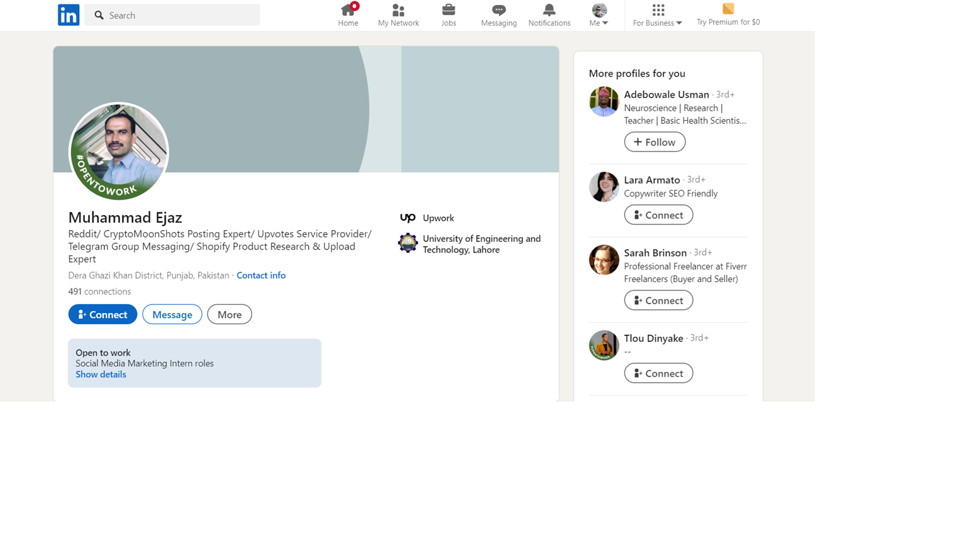Message Muhammad Ejaz
This screenshot has height=560, width=964.
click(172, 314)
